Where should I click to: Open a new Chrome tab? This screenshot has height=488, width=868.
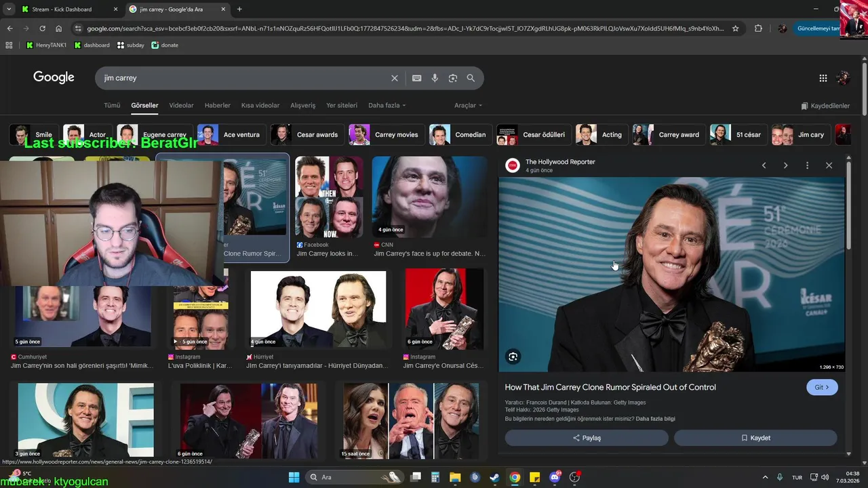pyautogui.click(x=239, y=9)
